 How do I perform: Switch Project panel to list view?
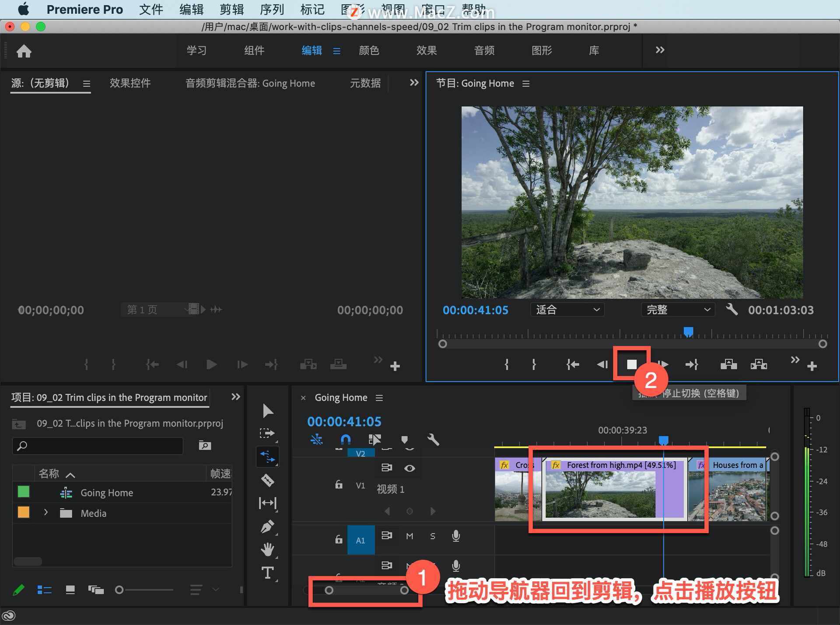click(x=44, y=590)
